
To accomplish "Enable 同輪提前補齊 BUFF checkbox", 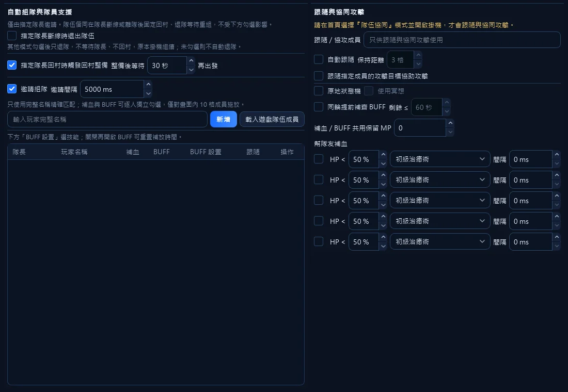I will pos(319,107).
